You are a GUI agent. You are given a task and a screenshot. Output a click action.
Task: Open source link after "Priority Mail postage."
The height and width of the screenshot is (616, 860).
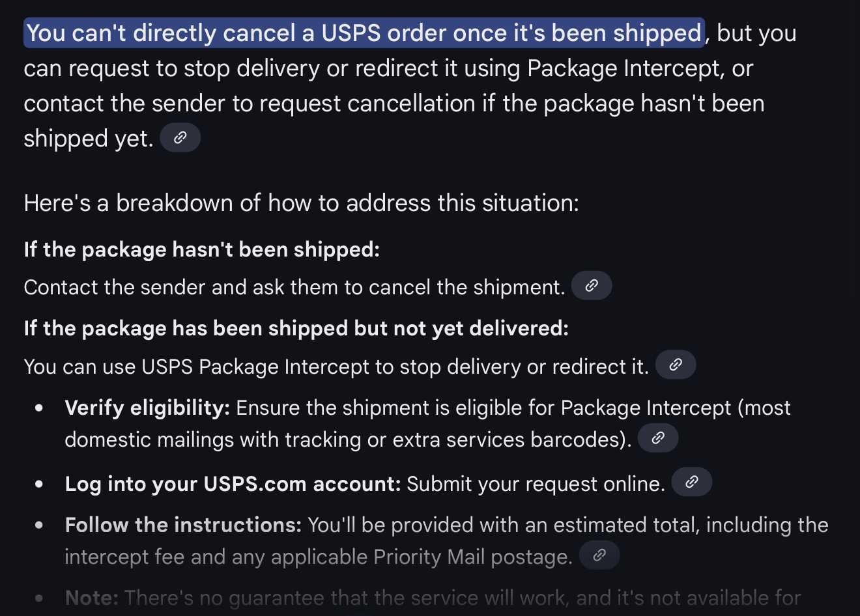pos(599,555)
